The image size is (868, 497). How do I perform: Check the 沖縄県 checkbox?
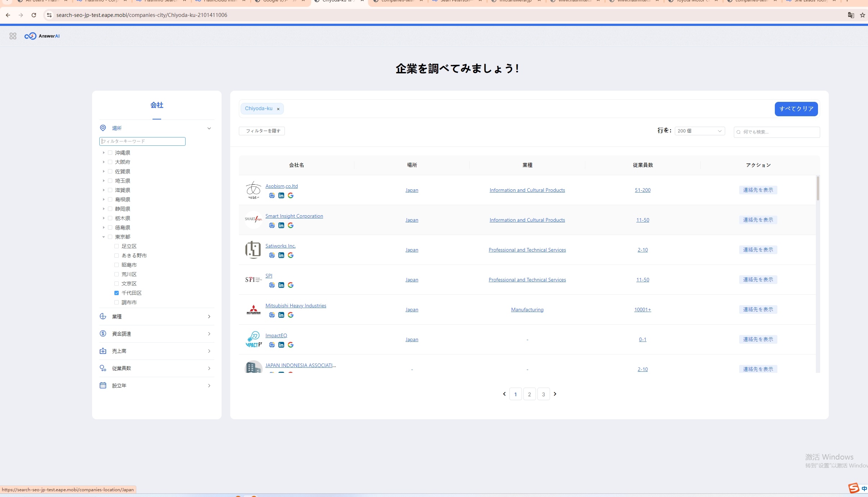tap(110, 153)
